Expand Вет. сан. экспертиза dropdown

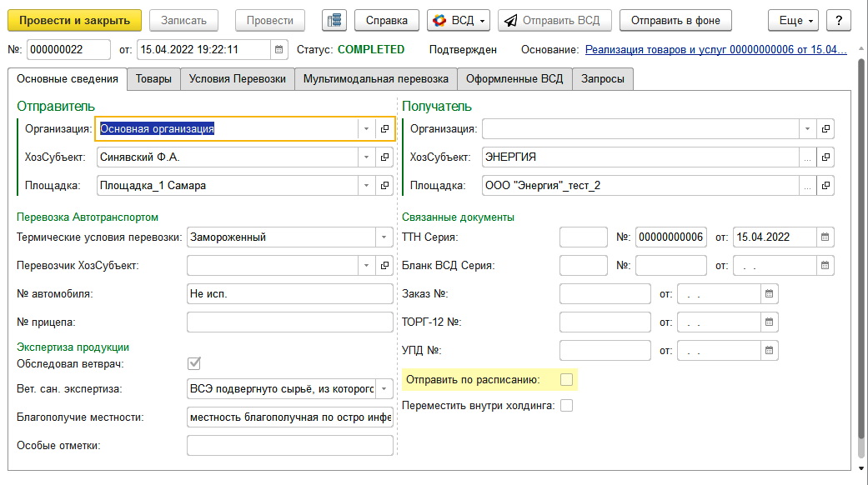click(x=384, y=389)
